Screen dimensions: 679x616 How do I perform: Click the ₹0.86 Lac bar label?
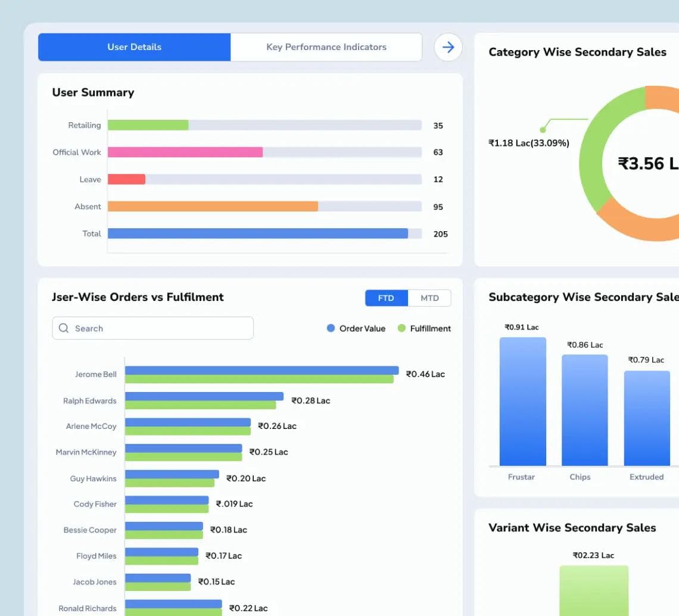coord(585,345)
